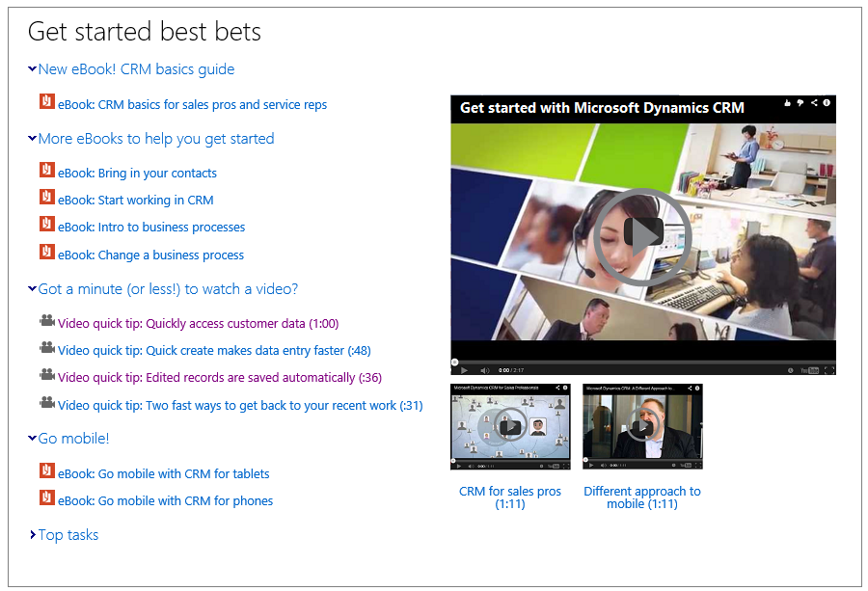Click the thumbs up icon on main video
Image resolution: width=868 pixels, height=591 pixels.
tap(788, 102)
